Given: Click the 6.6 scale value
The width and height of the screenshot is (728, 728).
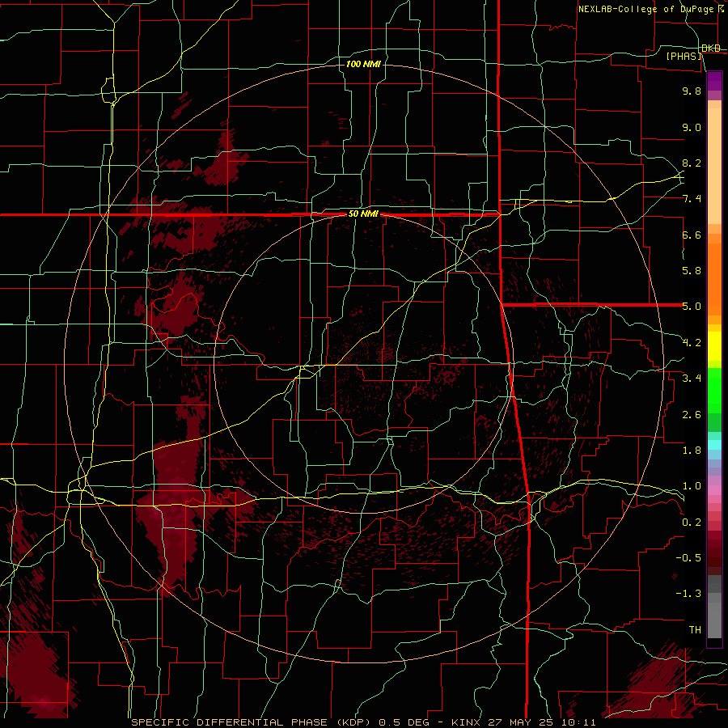Looking at the screenshot, I should pos(692,235).
